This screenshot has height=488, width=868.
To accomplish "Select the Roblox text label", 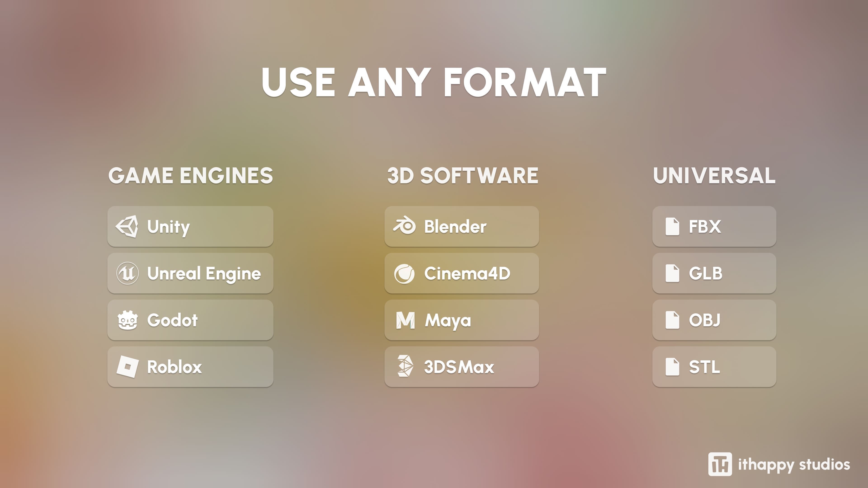I will pos(174,367).
